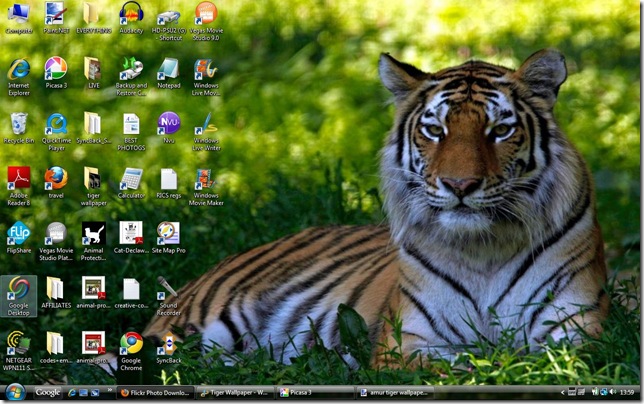Image resolution: width=644 pixels, height=404 pixels.
Task: Switch to Tiger Wallpaper taskbar window
Action: pyautogui.click(x=235, y=393)
